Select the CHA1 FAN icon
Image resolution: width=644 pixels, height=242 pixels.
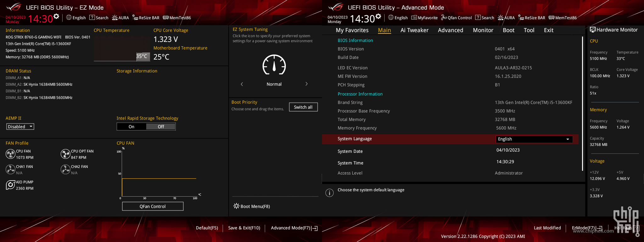tap(10, 169)
